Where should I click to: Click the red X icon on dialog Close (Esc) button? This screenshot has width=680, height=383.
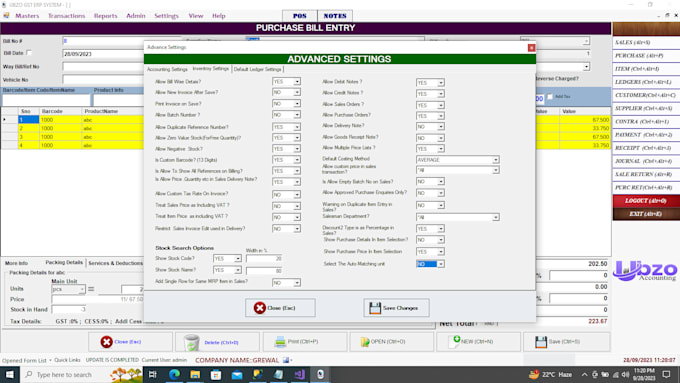259,308
